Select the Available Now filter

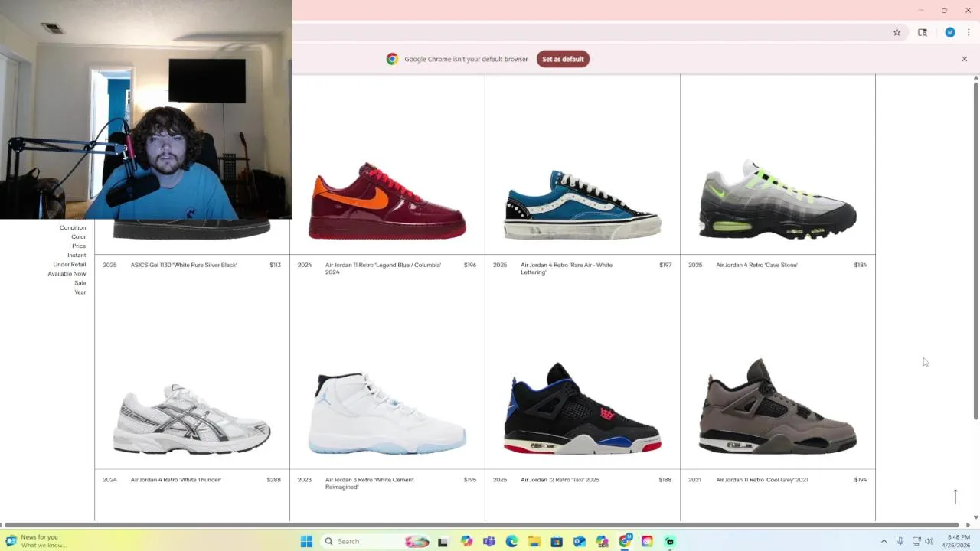67,273
